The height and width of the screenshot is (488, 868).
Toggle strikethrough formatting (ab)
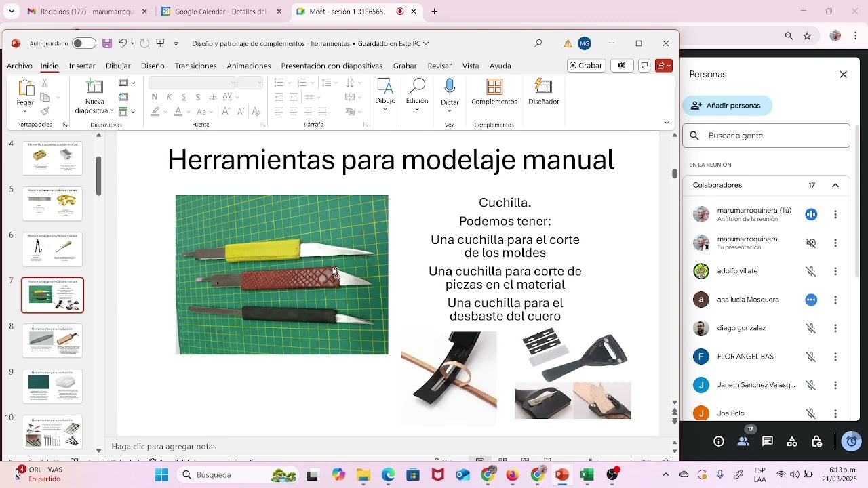tap(212, 97)
